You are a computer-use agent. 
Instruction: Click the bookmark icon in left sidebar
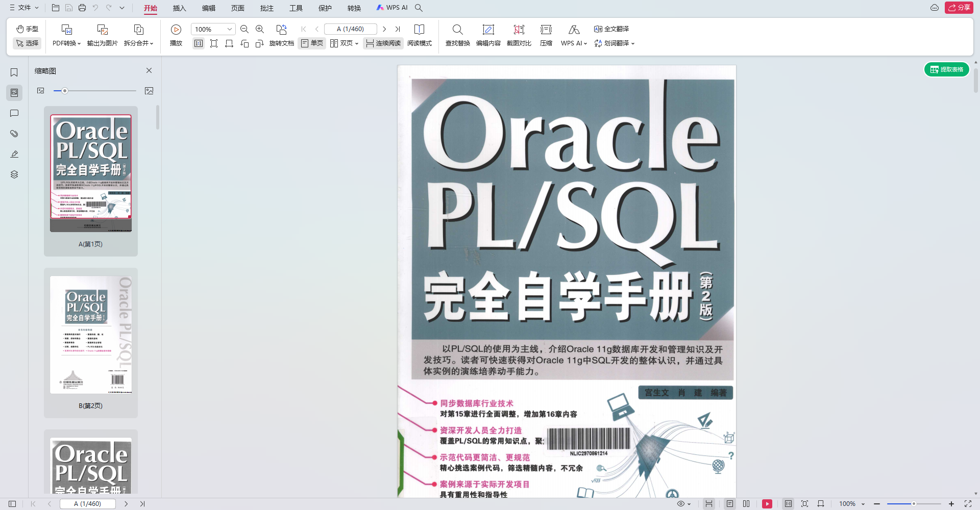[x=14, y=72]
